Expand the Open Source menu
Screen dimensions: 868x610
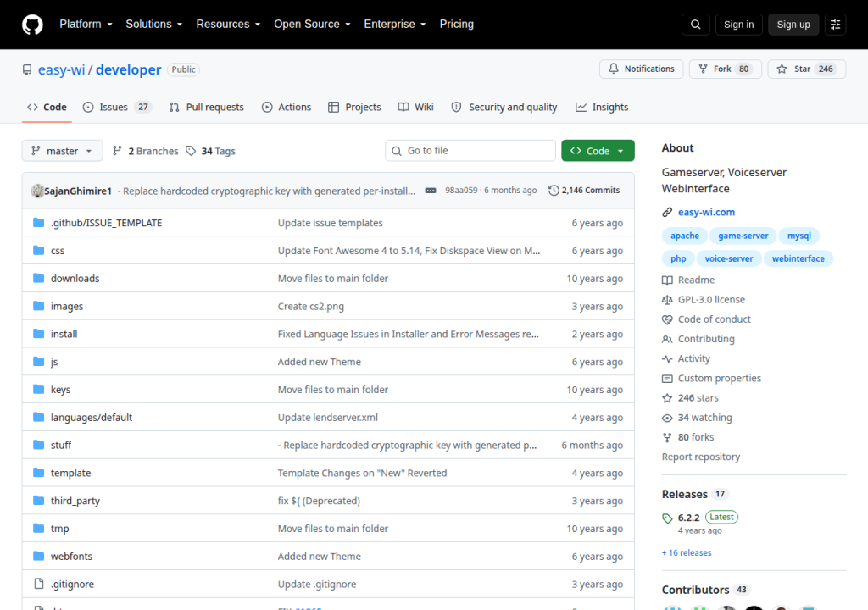pyautogui.click(x=312, y=25)
